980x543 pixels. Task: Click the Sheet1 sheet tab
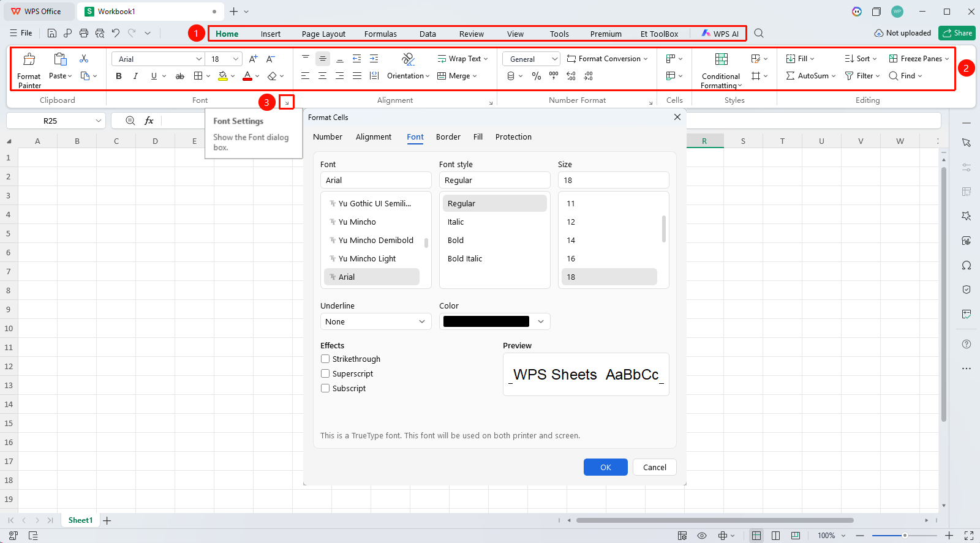point(80,520)
